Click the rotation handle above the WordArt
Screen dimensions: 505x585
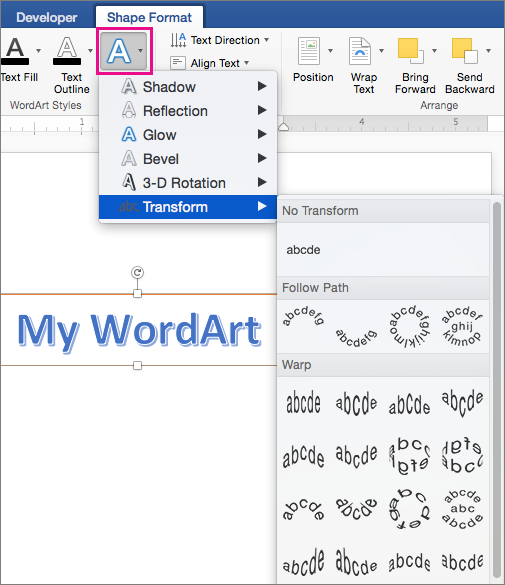pyautogui.click(x=137, y=272)
